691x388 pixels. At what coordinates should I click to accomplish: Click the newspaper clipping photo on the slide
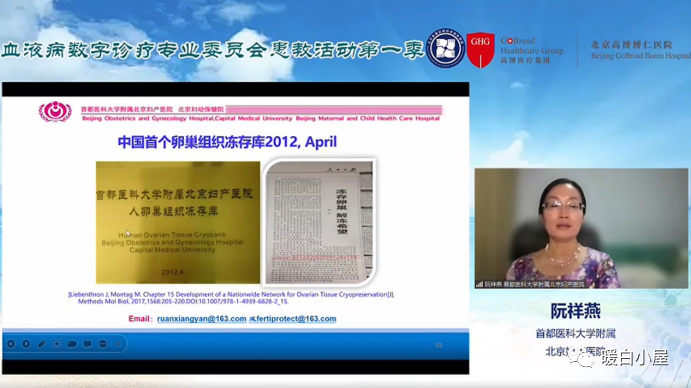(319, 222)
